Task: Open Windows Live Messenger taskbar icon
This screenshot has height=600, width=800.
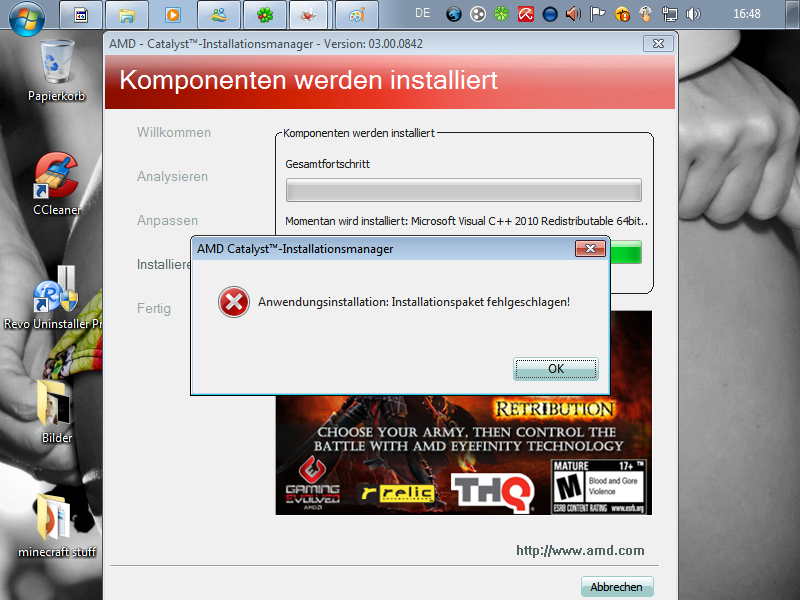Action: [x=219, y=15]
